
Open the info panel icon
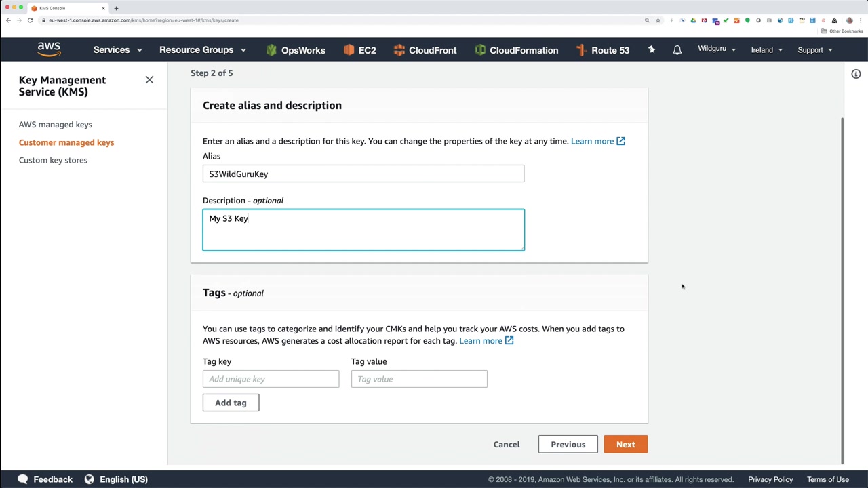(856, 74)
